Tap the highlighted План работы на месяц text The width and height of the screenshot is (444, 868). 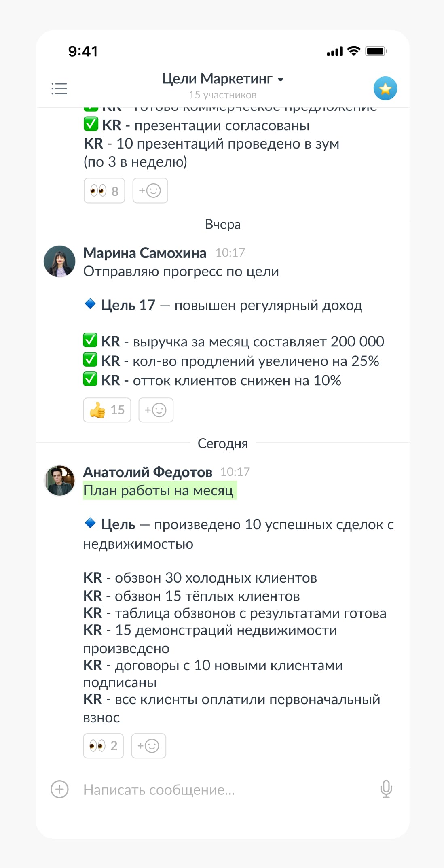(x=159, y=491)
